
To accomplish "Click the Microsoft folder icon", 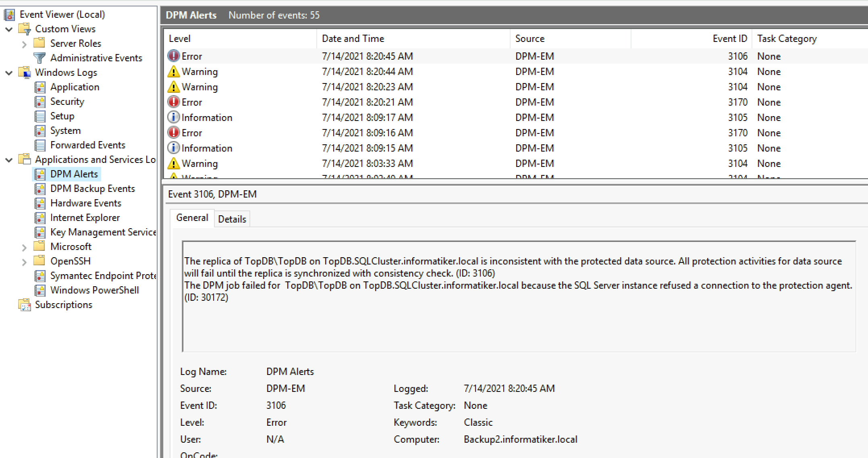I will click(x=39, y=246).
